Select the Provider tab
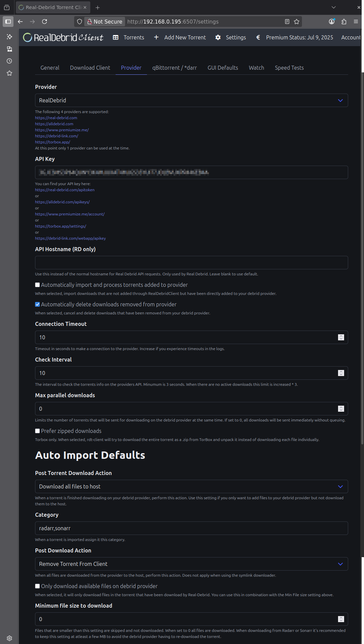The height and width of the screenshot is (644, 364). click(x=131, y=68)
